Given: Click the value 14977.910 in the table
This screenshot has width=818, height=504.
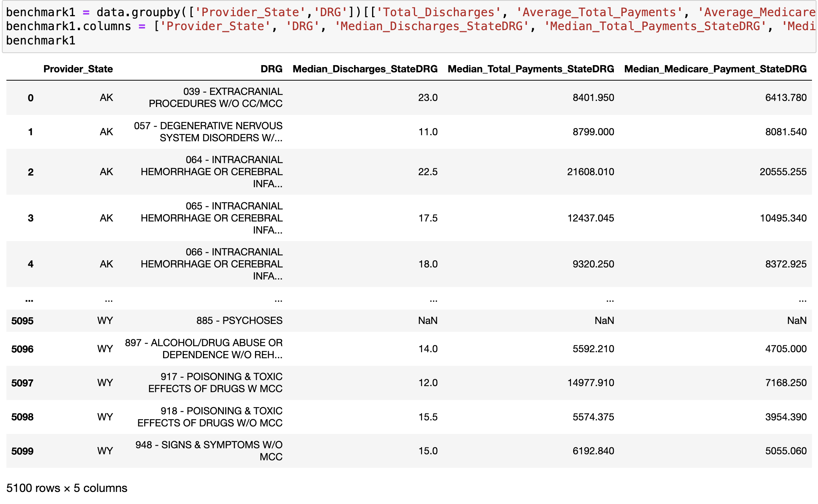Looking at the screenshot, I should tap(590, 383).
